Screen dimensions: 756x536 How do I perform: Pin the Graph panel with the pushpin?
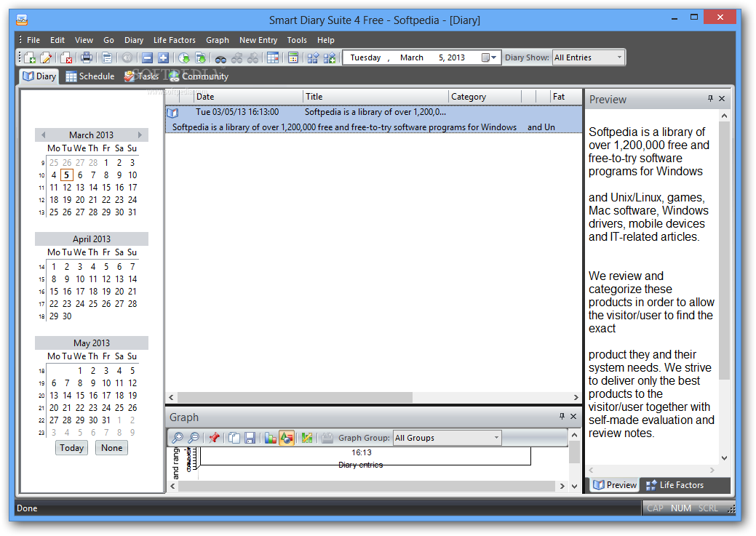(x=562, y=416)
